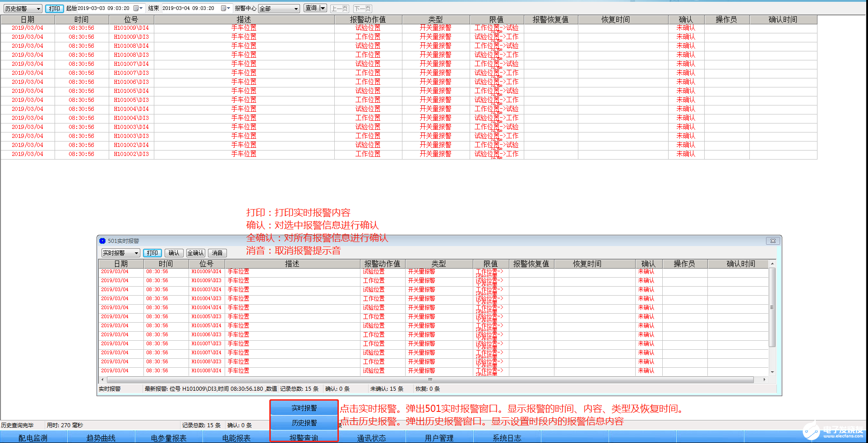Expand the 报警中心 全部 combo box

point(279,9)
